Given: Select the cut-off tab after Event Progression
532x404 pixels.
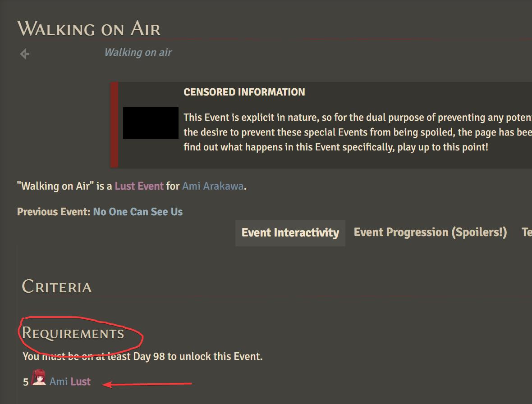Looking at the screenshot, I should coord(526,232).
